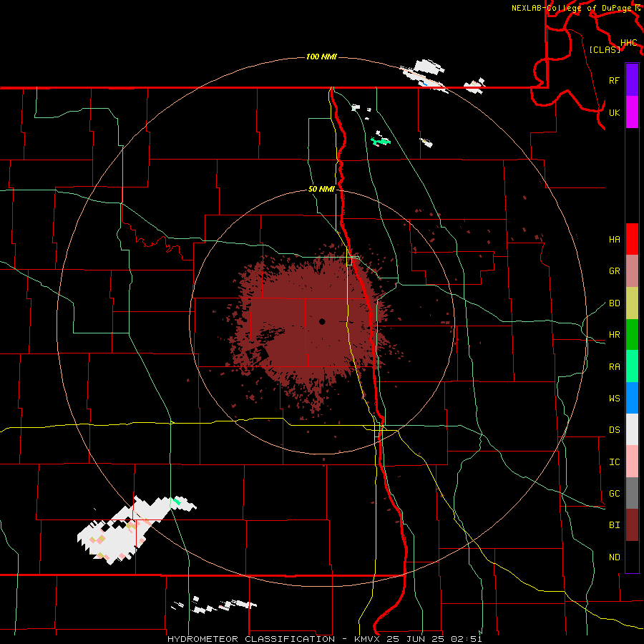Click the UK magenta legend swatch
The image size is (644, 644).
point(632,112)
